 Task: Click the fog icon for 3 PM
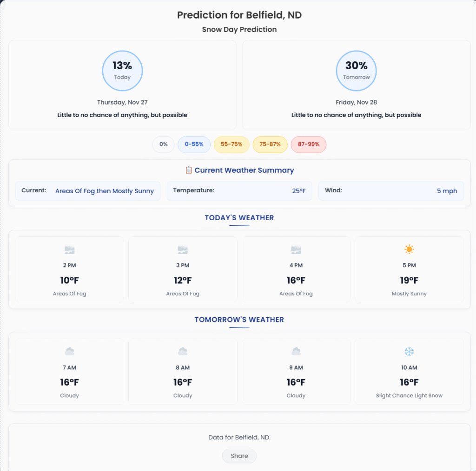pos(183,250)
